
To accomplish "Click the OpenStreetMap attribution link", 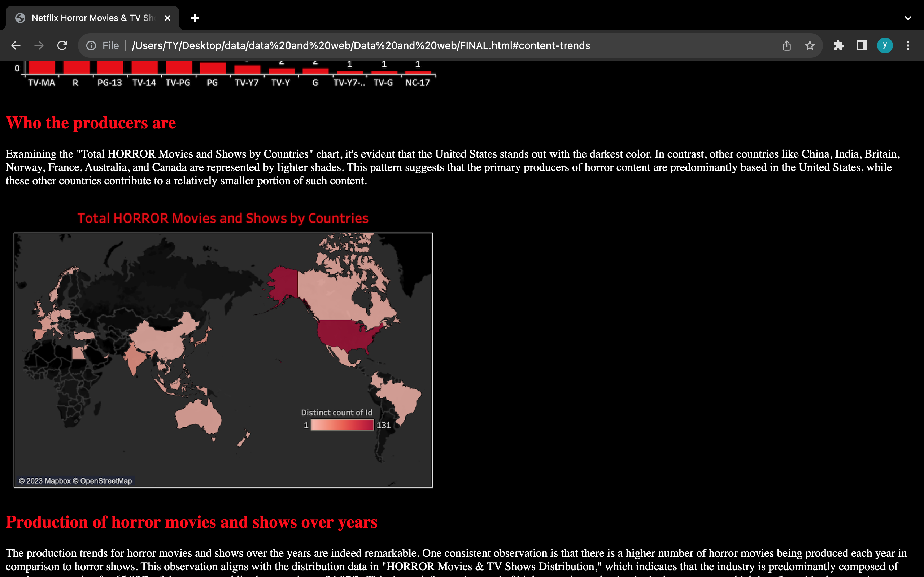I will (x=106, y=481).
